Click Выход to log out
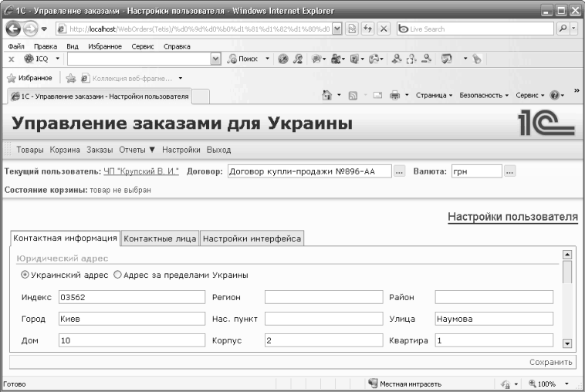 click(218, 150)
